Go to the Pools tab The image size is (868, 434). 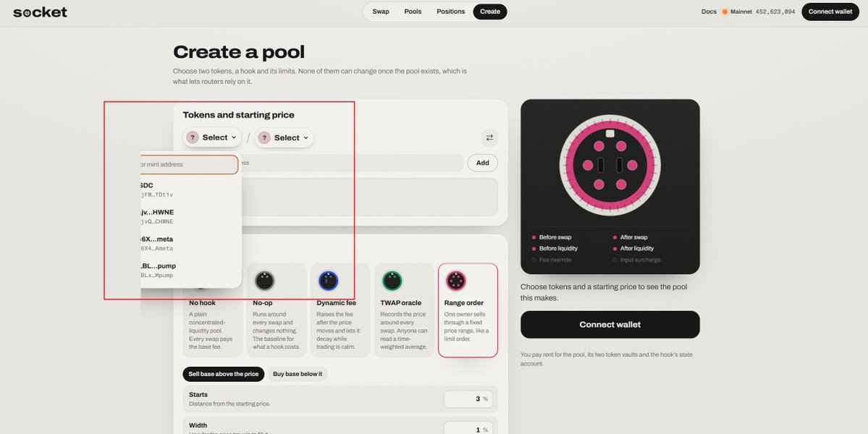tap(413, 12)
